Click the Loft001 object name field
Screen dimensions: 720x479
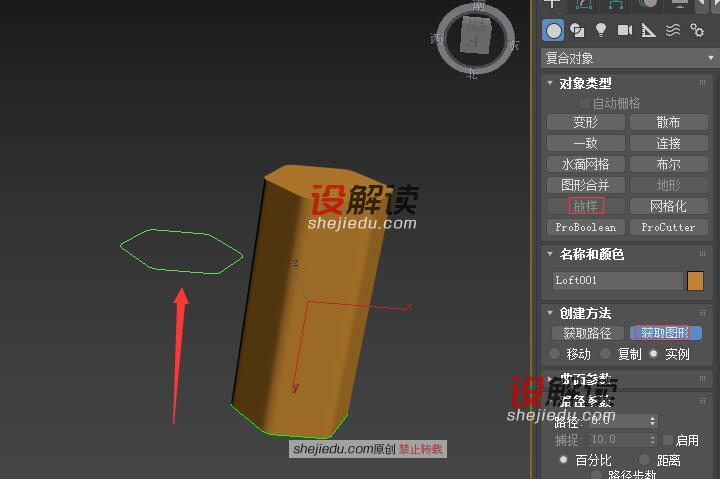[618, 280]
